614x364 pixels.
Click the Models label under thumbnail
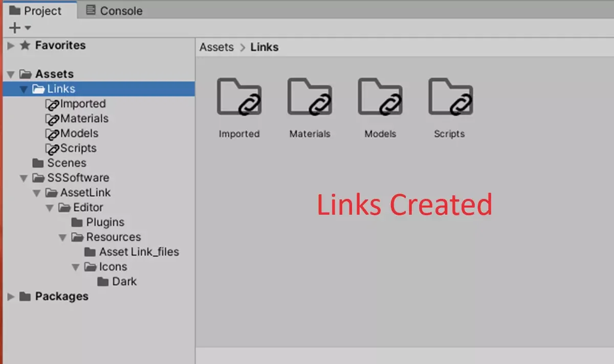(x=381, y=134)
